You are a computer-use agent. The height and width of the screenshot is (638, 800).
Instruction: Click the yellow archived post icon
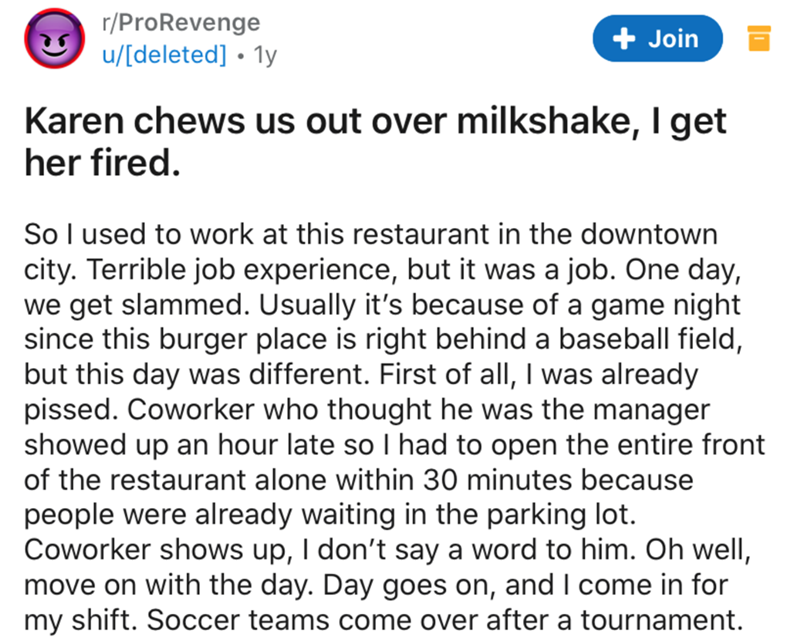tap(759, 40)
